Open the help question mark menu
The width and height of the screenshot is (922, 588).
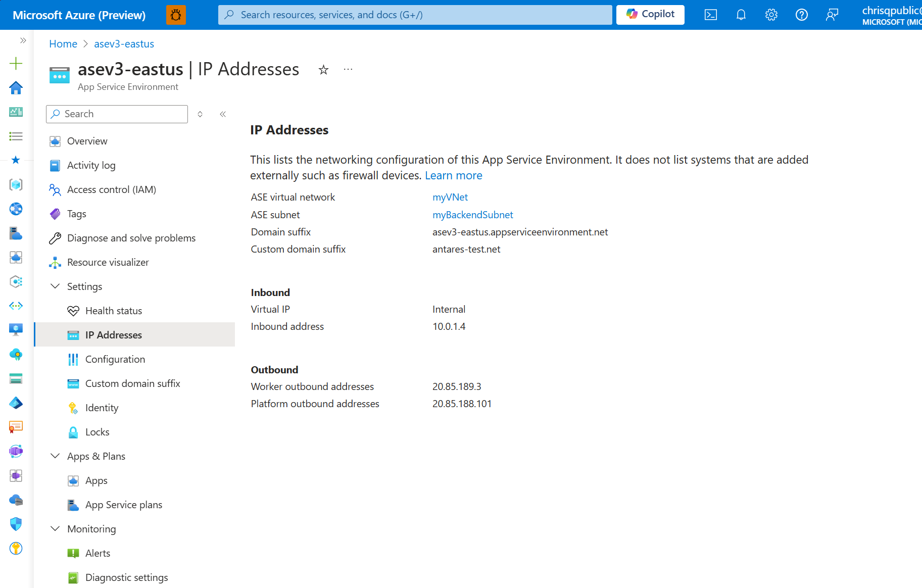802,15
